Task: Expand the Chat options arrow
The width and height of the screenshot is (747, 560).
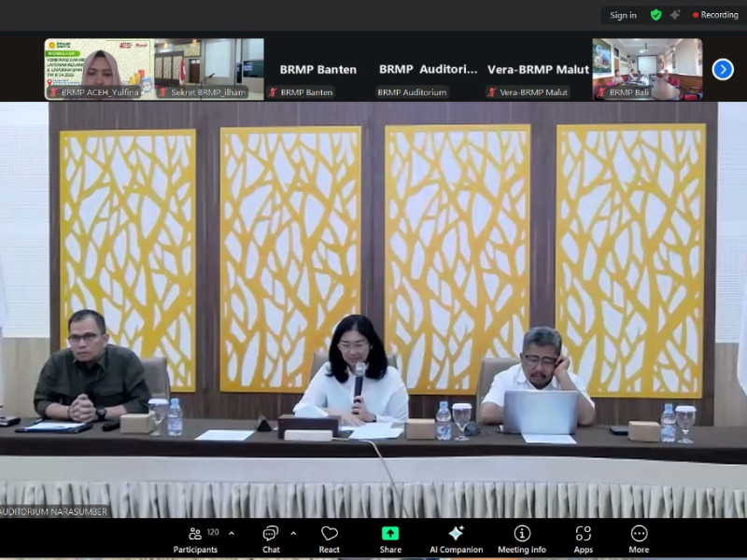Action: [293, 533]
